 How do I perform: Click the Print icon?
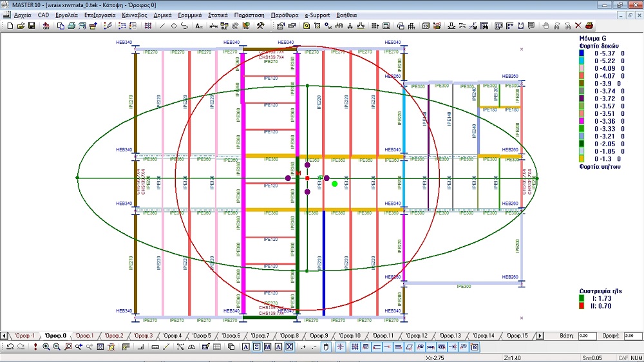pyautogui.click(x=71, y=26)
